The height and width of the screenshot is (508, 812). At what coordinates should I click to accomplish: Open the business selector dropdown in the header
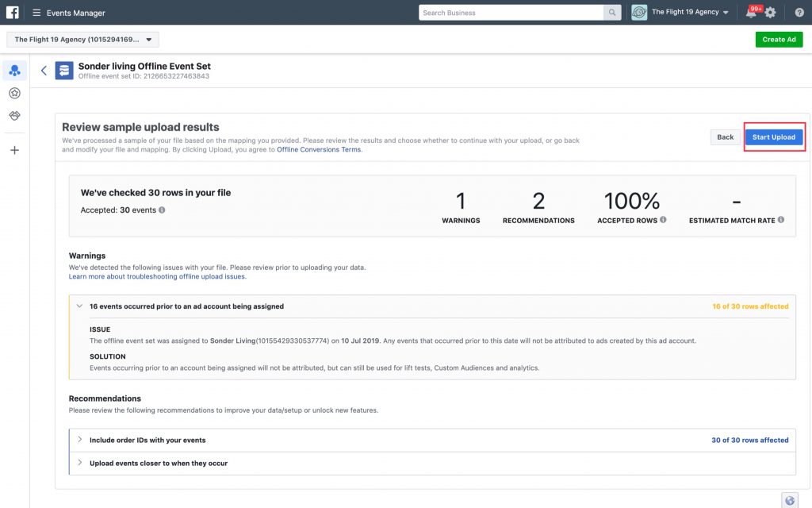(682, 13)
